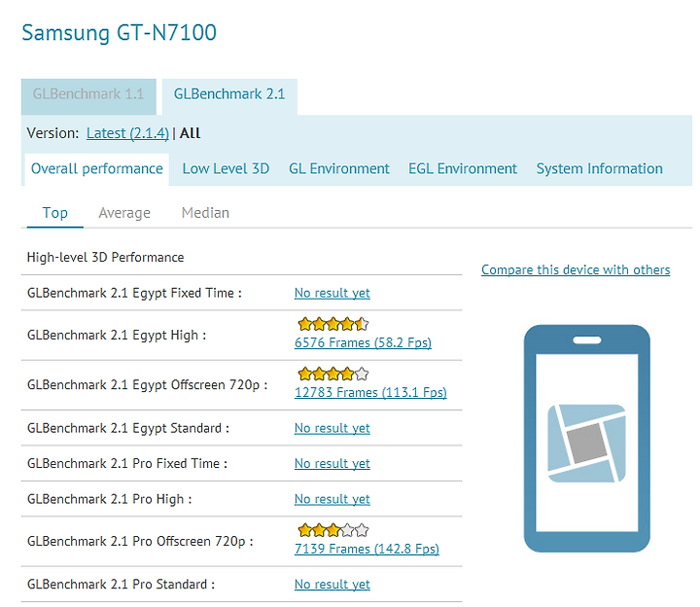The height and width of the screenshot is (607, 700).
Task: Switch to the Average subtab
Action: coord(124,213)
